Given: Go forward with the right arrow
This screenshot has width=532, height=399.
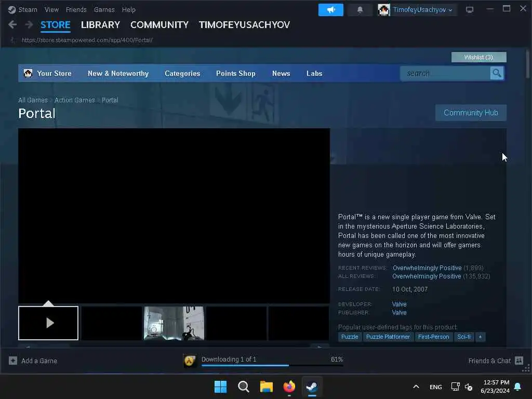Looking at the screenshot, I should [29, 24].
